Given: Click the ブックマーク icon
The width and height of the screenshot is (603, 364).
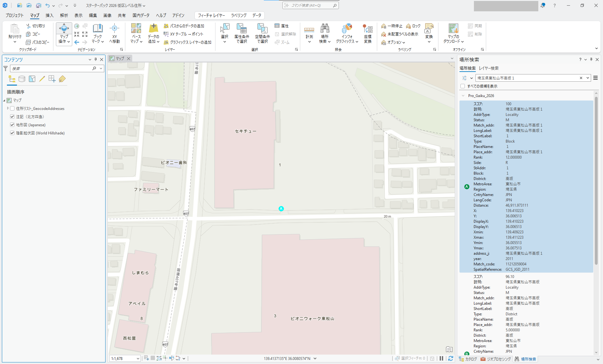Looking at the screenshot, I should coord(98,29).
